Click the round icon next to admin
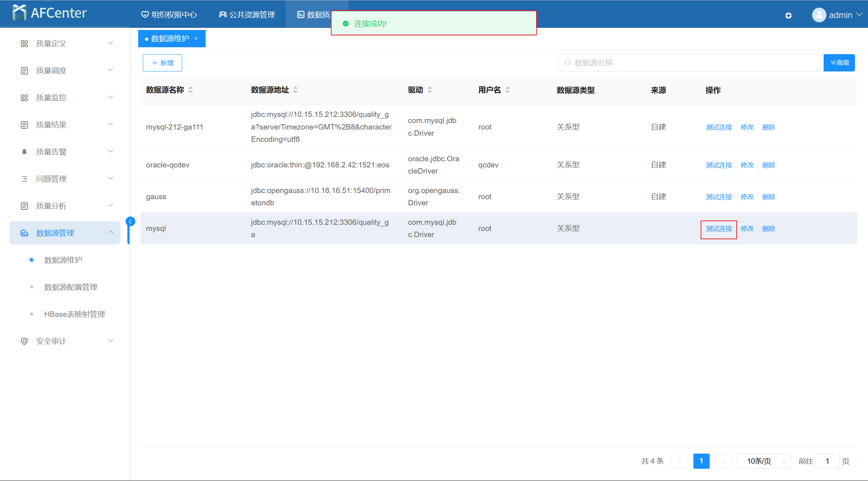The image size is (868, 481). click(788, 16)
